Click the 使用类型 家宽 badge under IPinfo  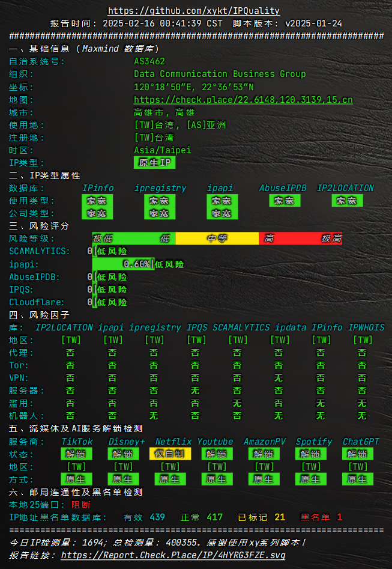point(97,201)
